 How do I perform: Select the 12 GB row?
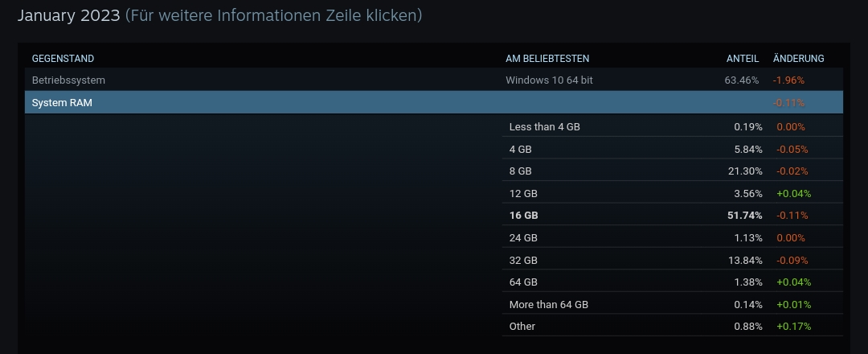pos(672,193)
